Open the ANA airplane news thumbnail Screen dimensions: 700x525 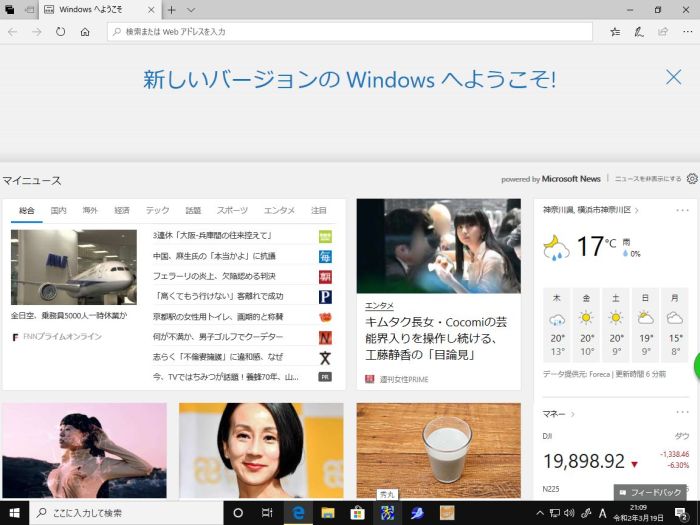coord(74,267)
